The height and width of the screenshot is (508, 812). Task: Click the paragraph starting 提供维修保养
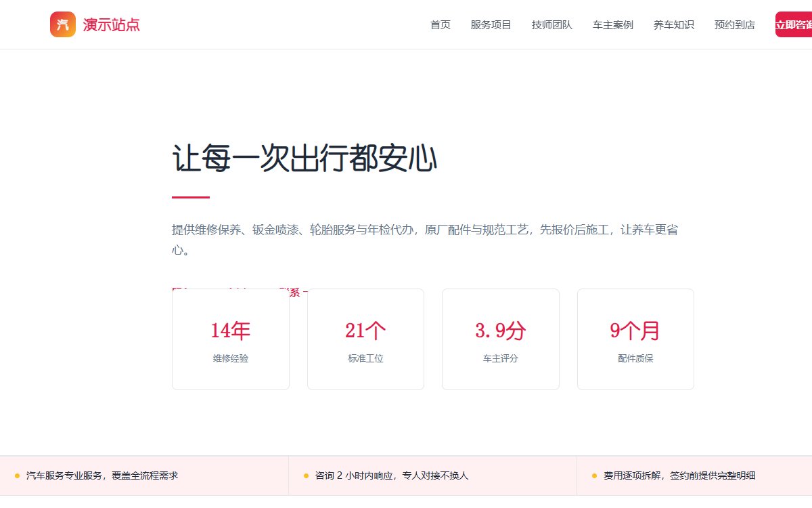pyautogui.click(x=425, y=240)
